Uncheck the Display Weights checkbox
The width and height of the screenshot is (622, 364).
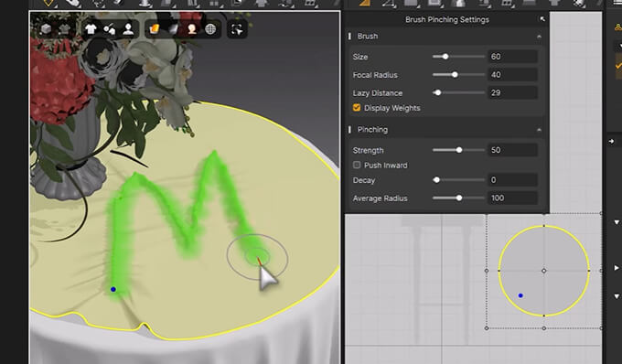point(357,108)
